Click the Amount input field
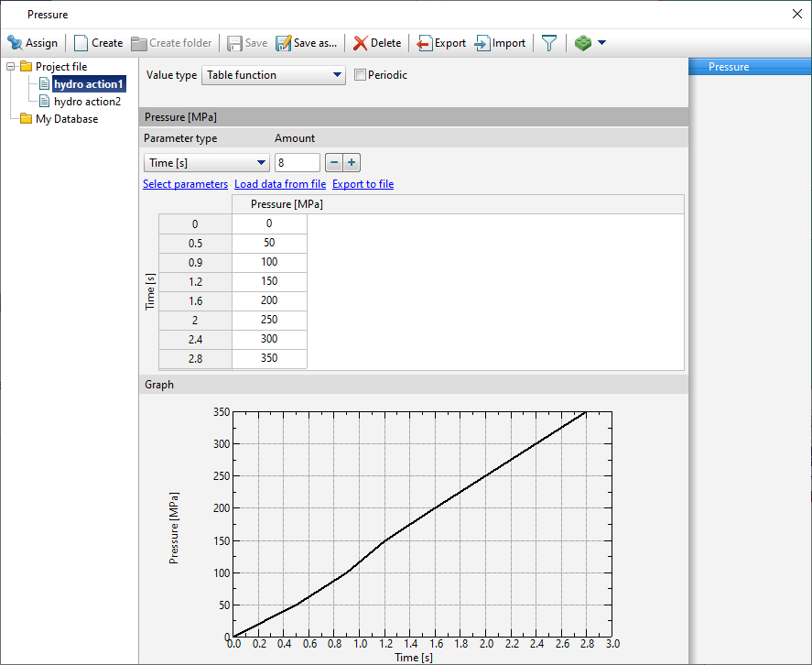The height and width of the screenshot is (665, 812). click(297, 163)
